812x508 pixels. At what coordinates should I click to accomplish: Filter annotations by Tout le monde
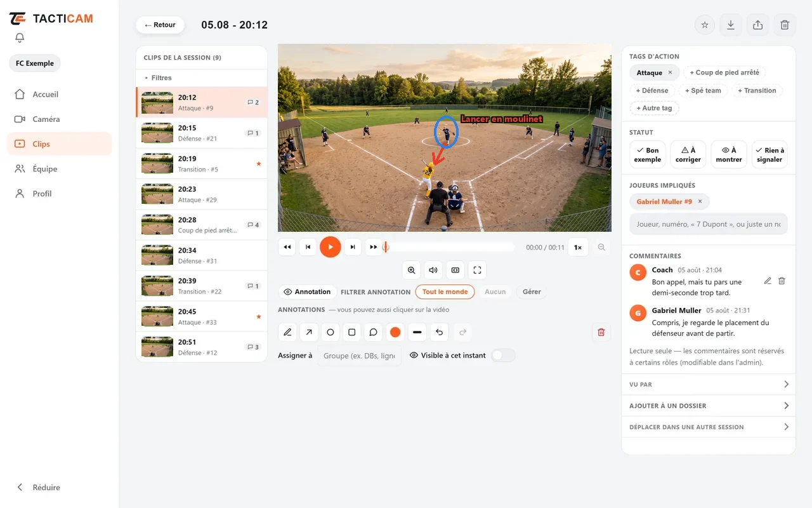point(445,292)
